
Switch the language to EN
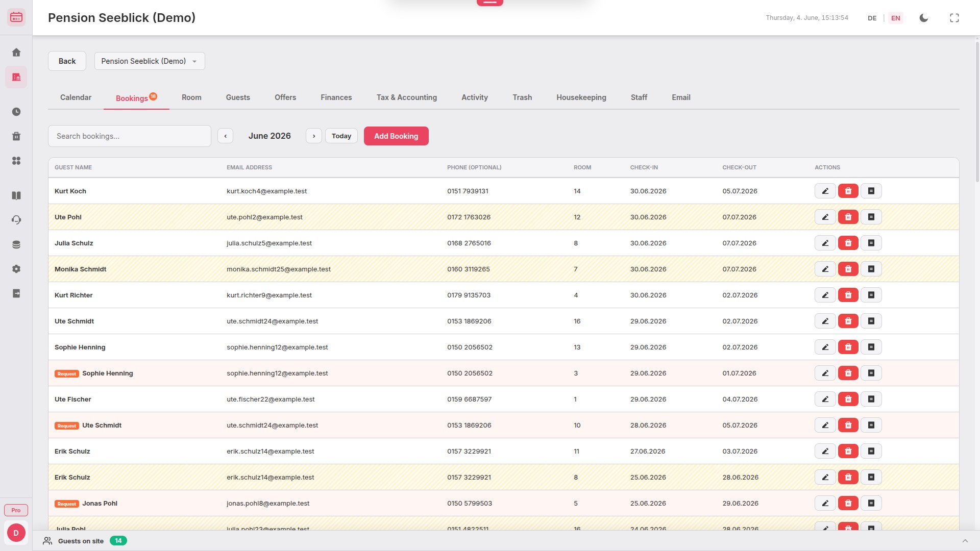tap(895, 18)
